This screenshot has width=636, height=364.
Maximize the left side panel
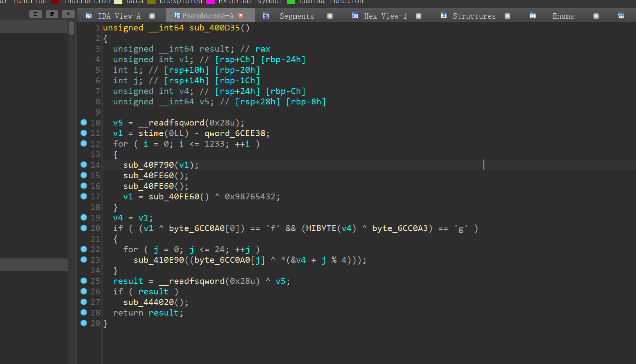35,14
